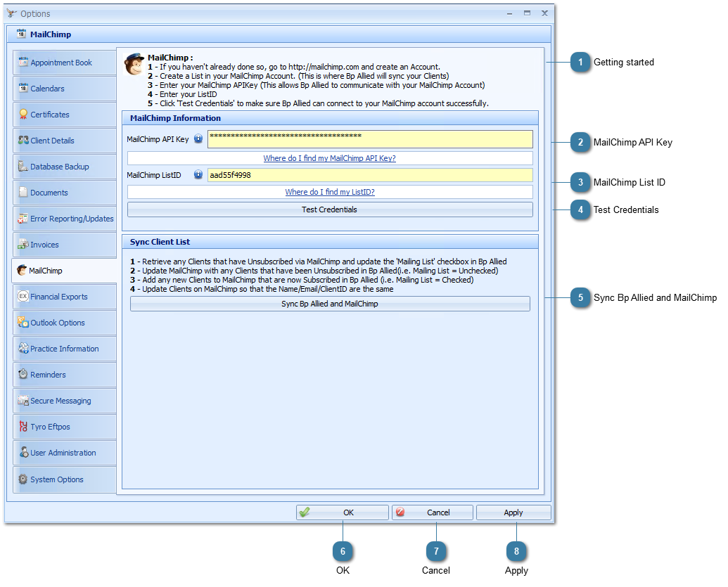Click the Certificates ribbon icon
This screenshot has width=728, height=587.
pyautogui.click(x=23, y=114)
